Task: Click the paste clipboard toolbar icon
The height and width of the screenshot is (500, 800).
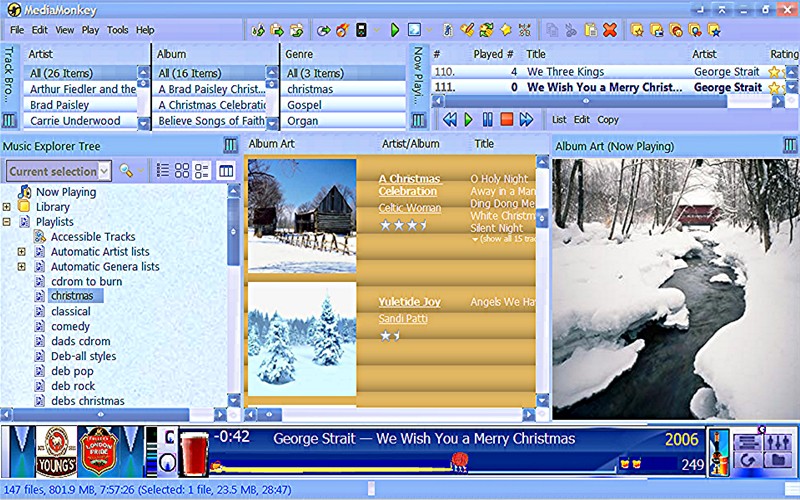Action: (x=591, y=30)
